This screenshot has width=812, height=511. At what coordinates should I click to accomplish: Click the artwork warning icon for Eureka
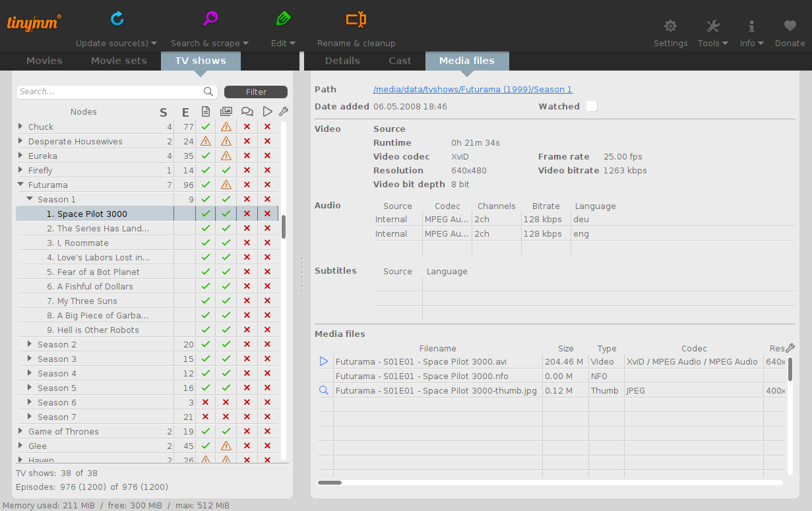click(x=226, y=156)
